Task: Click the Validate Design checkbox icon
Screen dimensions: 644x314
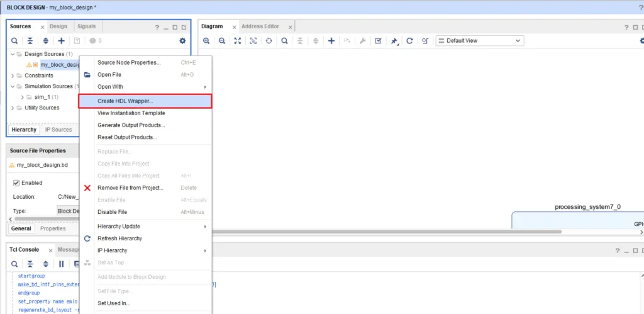Action: 378,41
